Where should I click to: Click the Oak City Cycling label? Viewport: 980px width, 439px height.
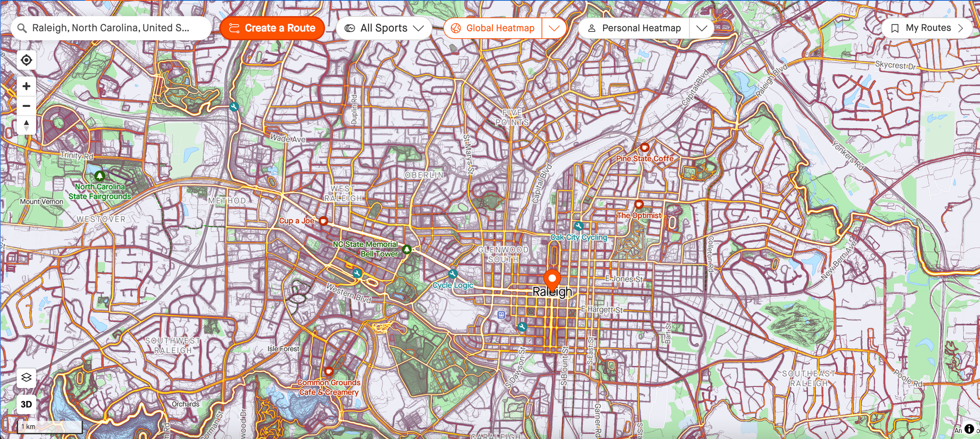pos(579,237)
